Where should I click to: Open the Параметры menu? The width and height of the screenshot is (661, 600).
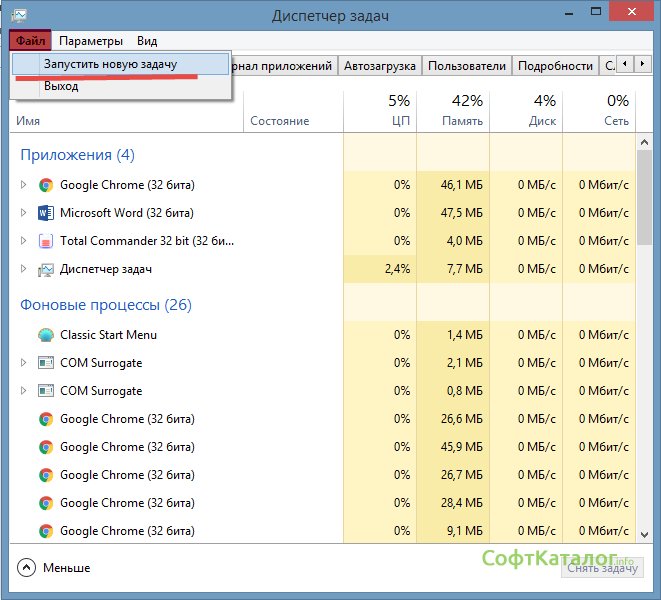[91, 41]
